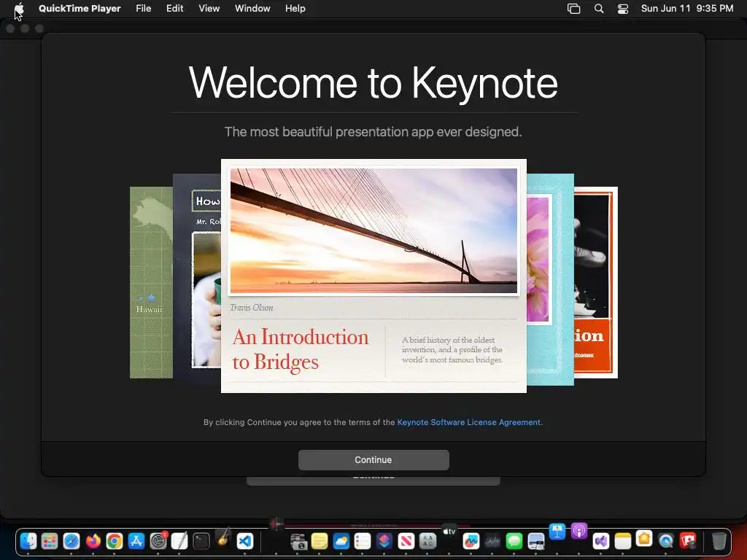The height and width of the screenshot is (560, 747).
Task: Launch Firefox from the Dock
Action: coord(93,541)
